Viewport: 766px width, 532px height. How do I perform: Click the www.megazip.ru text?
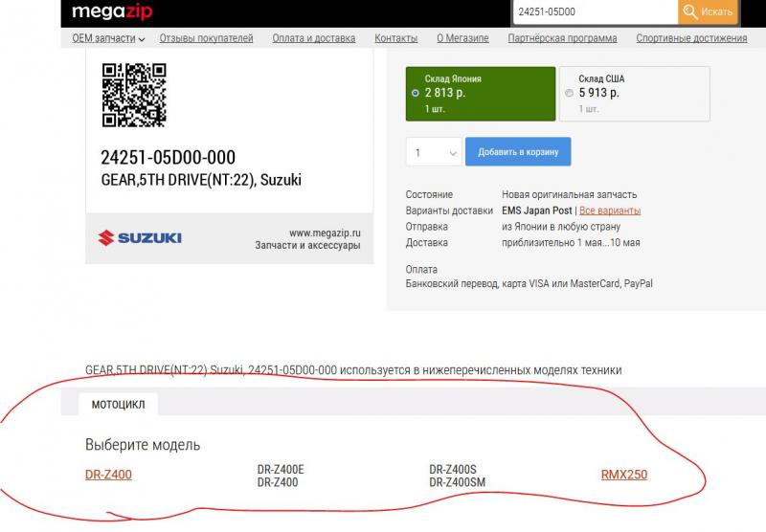[x=325, y=233]
